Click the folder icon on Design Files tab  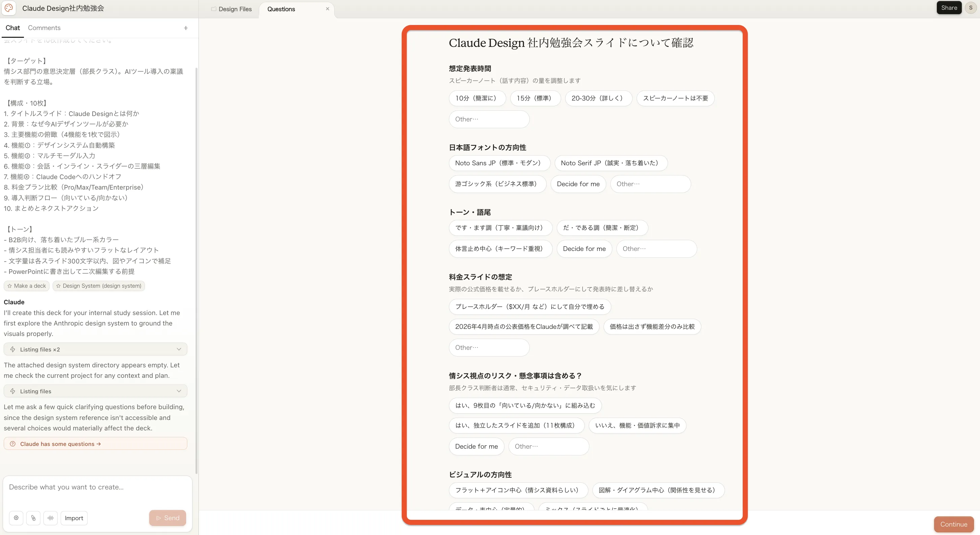coord(214,9)
